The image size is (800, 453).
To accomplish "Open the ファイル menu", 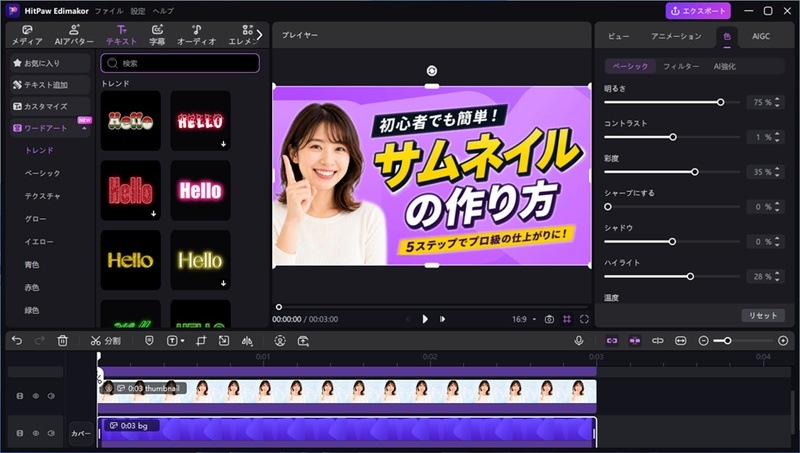I will click(109, 11).
